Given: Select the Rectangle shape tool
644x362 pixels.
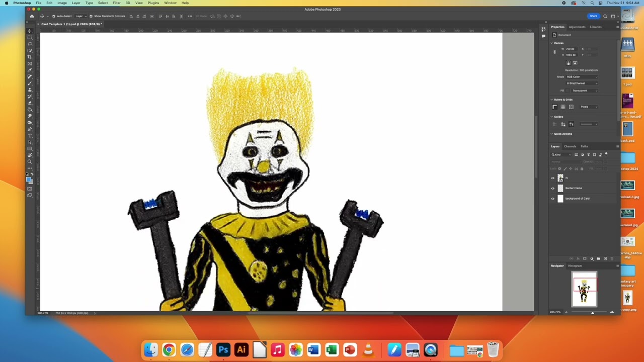Looking at the screenshot, I should coord(30,149).
